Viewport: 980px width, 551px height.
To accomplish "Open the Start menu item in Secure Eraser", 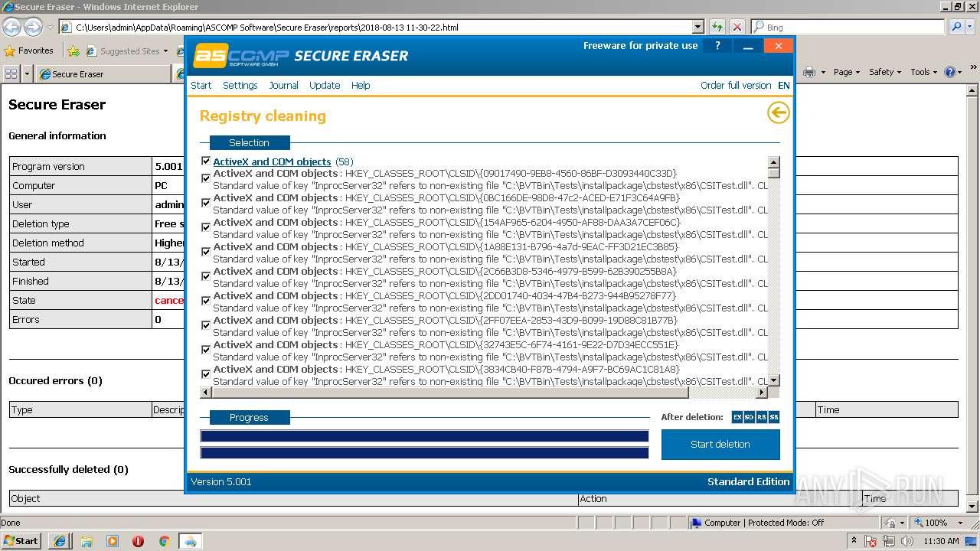I will click(201, 86).
